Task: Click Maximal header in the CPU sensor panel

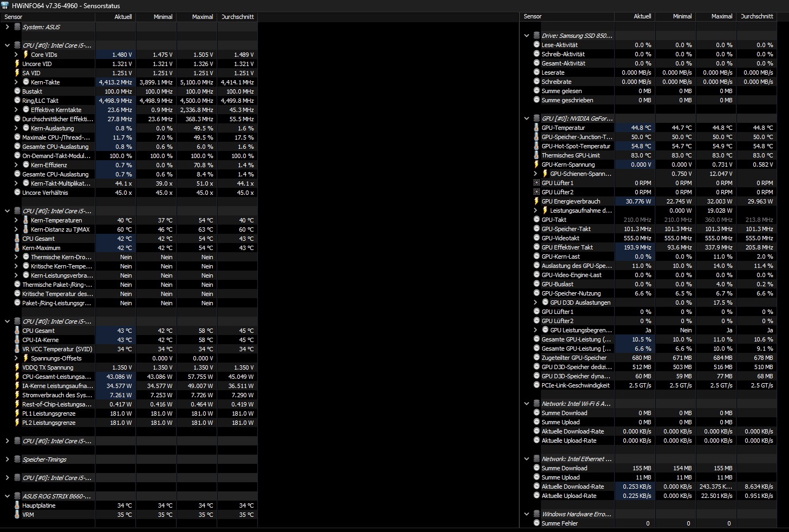Action: (197, 17)
